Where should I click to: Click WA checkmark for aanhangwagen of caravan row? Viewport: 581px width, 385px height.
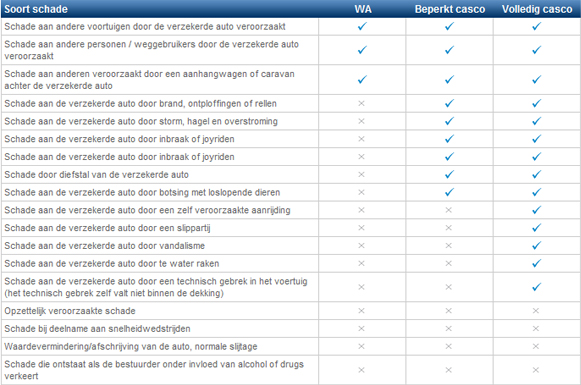tap(362, 79)
